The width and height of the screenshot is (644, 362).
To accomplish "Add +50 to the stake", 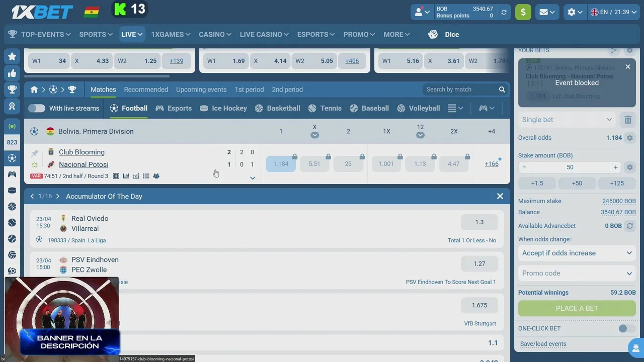I will point(577,183).
